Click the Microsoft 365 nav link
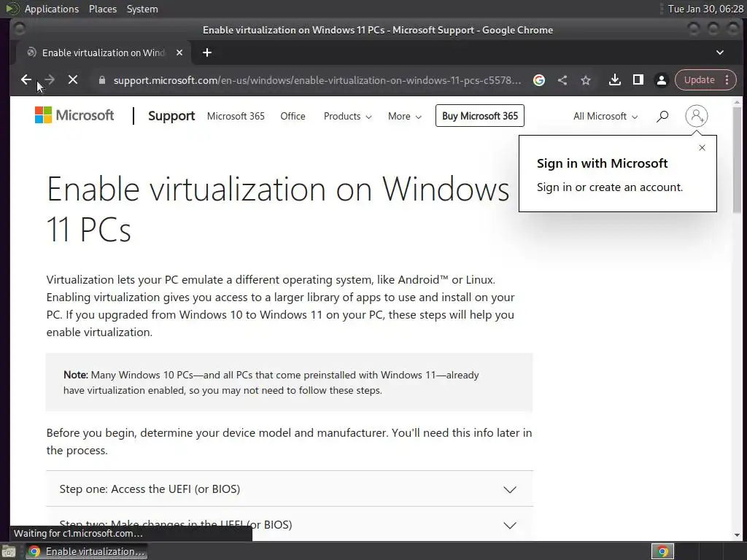The width and height of the screenshot is (747, 560). coord(236,116)
